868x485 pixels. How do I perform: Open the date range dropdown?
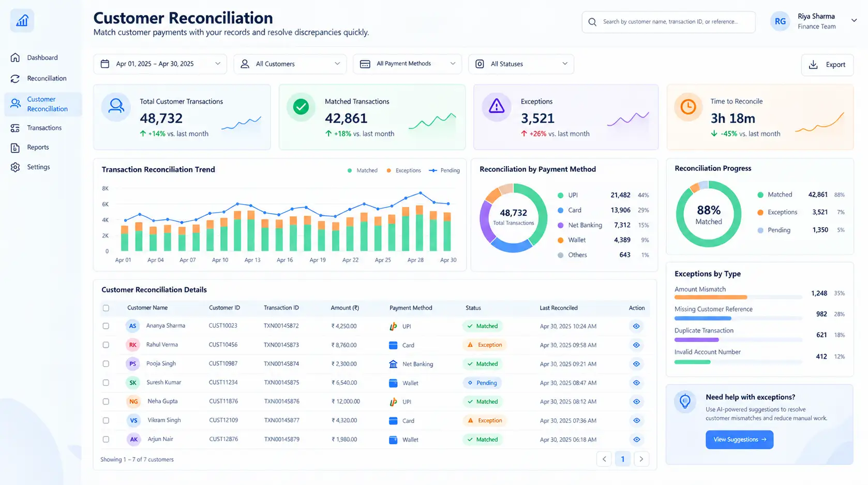click(x=160, y=64)
